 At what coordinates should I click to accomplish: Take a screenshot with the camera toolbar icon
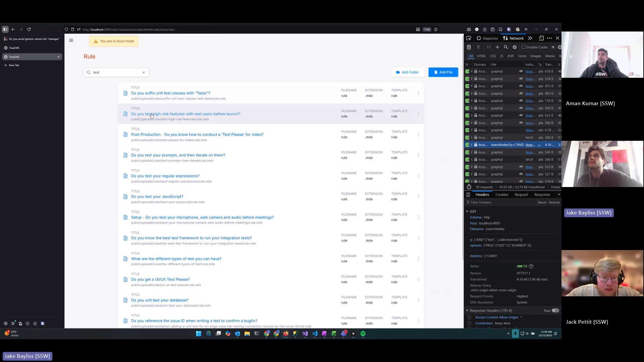(x=469, y=29)
